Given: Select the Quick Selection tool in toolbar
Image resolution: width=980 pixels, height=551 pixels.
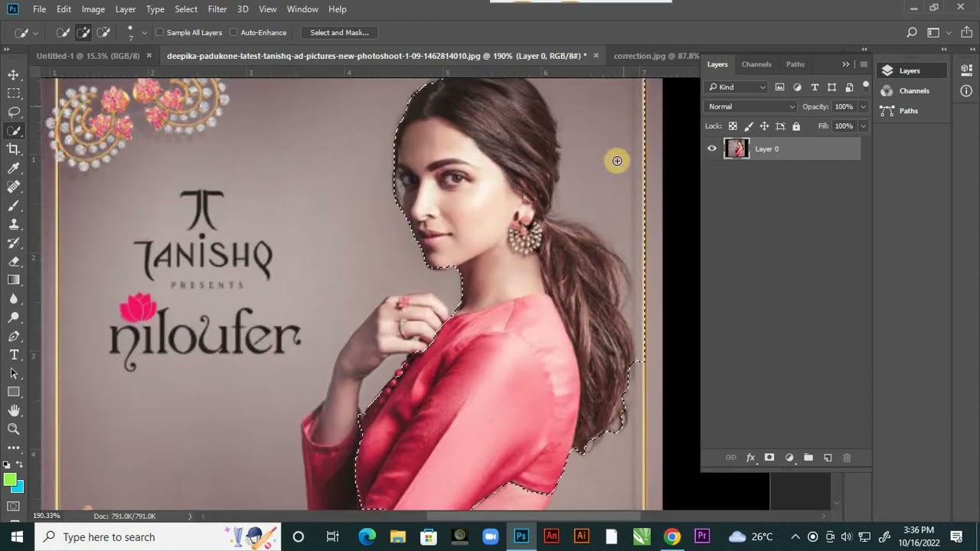Looking at the screenshot, I should [x=14, y=131].
